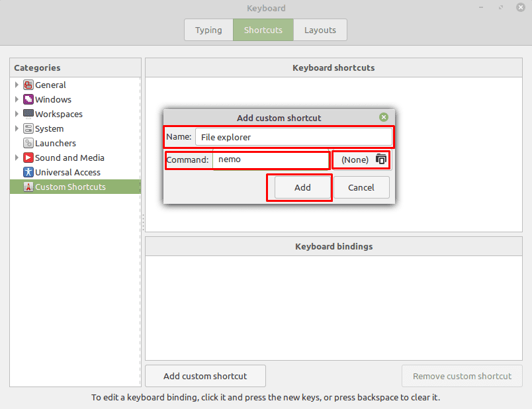Click the Sound and Media icon
This screenshot has height=409, width=532.
(28, 158)
